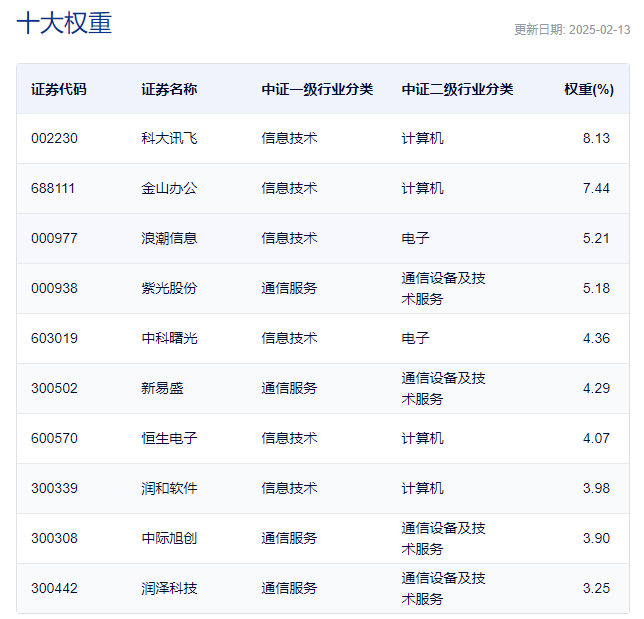Click the 中证一级行业分类 column header
The width and height of the screenshot is (644, 619).
pyautogui.click(x=317, y=89)
